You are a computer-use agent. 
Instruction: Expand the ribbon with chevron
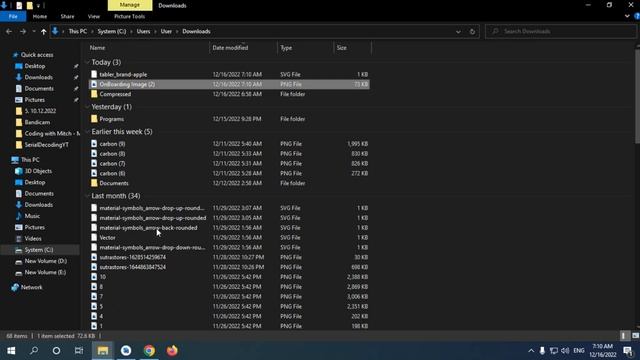(x=627, y=16)
